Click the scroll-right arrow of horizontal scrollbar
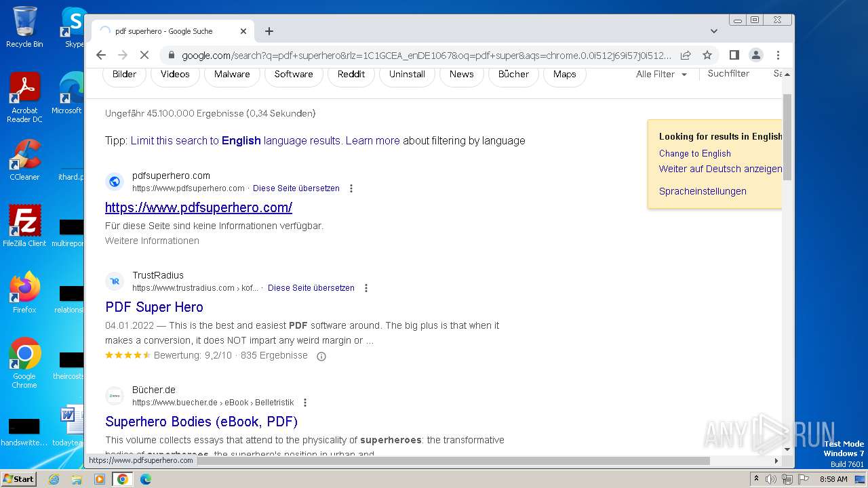The width and height of the screenshot is (868, 488). tap(776, 461)
